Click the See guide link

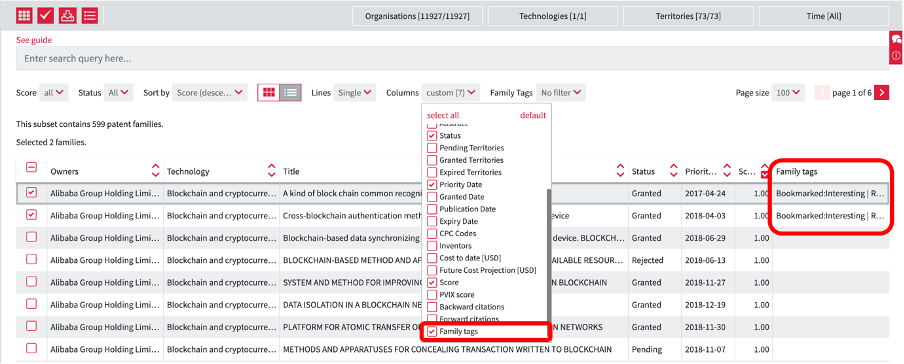(34, 40)
